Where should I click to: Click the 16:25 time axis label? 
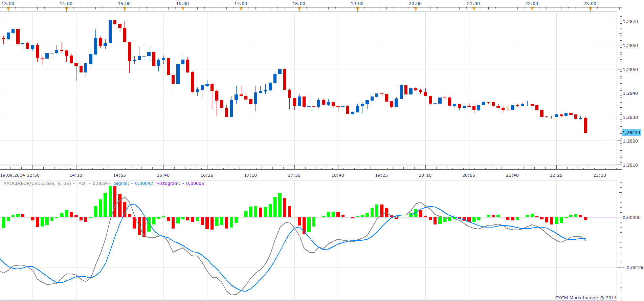[207, 175]
